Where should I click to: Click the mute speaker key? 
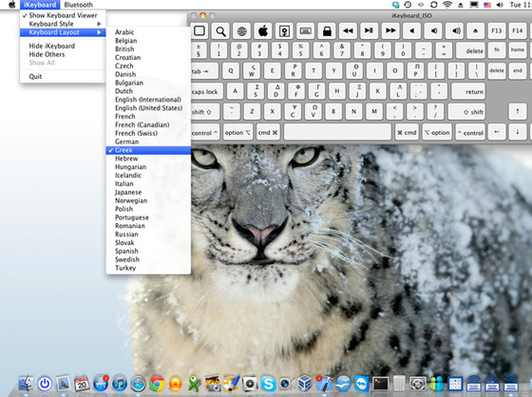click(412, 31)
